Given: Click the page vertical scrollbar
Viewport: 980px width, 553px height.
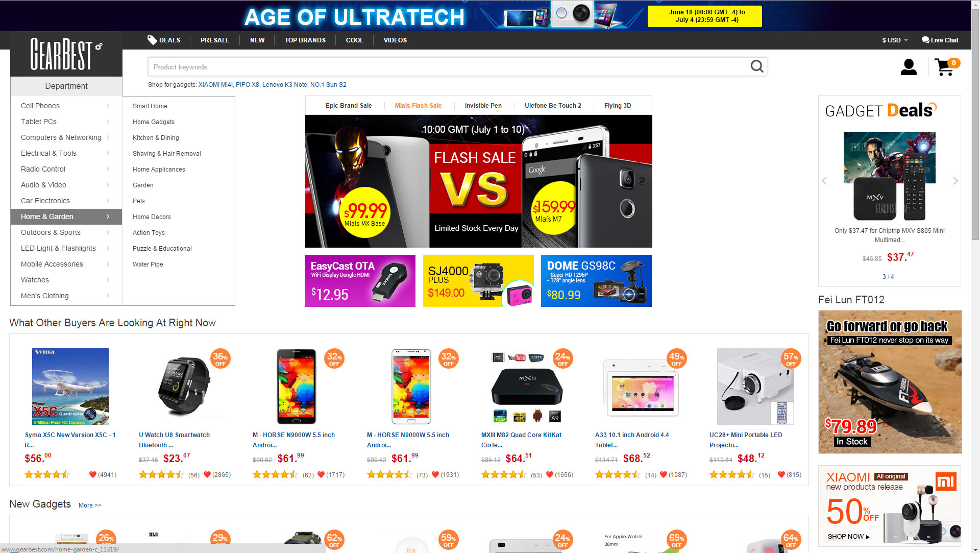Looking at the screenshot, I should click(975, 276).
